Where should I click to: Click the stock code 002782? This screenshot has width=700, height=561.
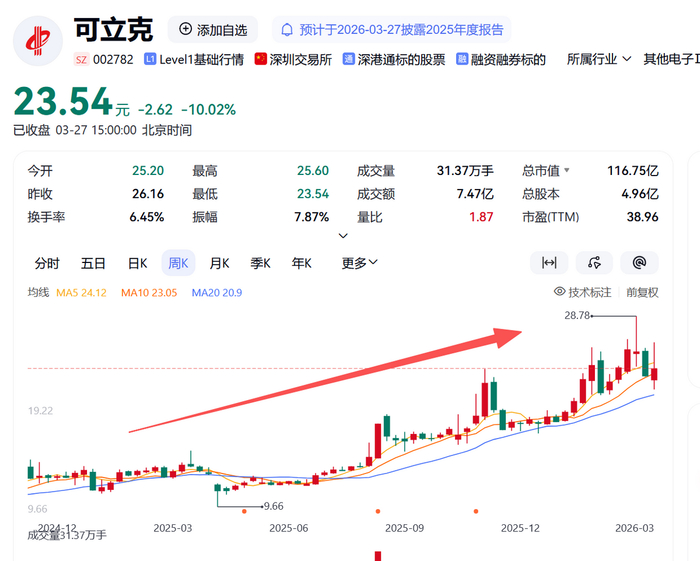point(113,59)
